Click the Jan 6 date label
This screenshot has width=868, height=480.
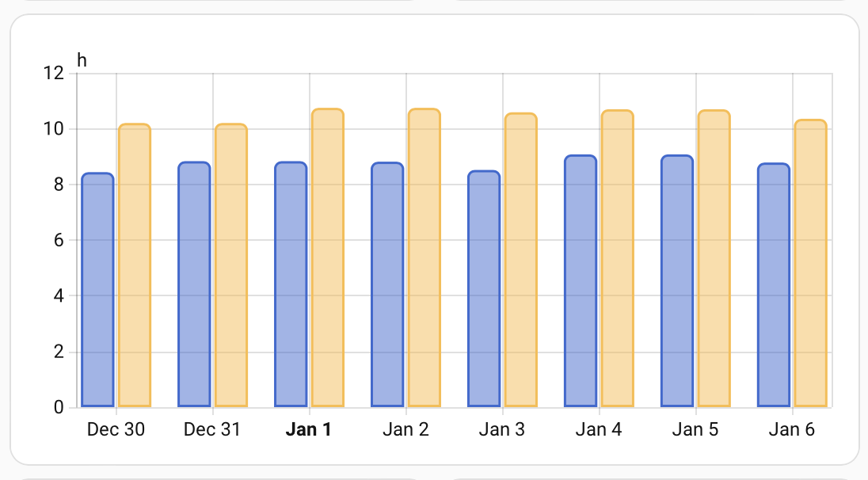tap(792, 430)
